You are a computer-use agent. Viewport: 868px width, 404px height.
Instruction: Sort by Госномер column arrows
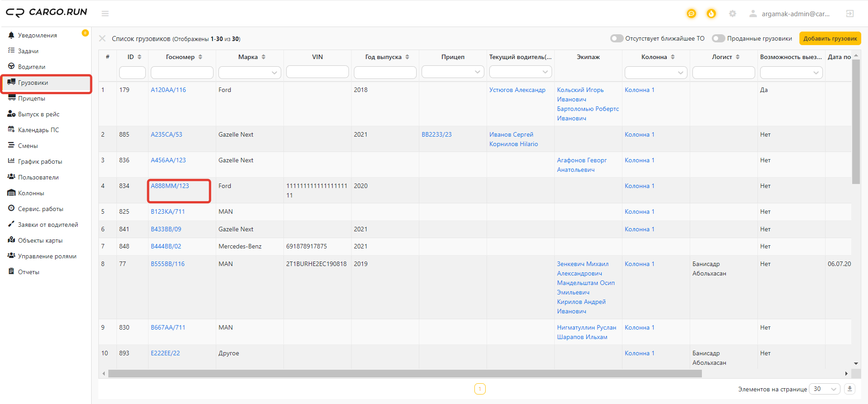[200, 57]
